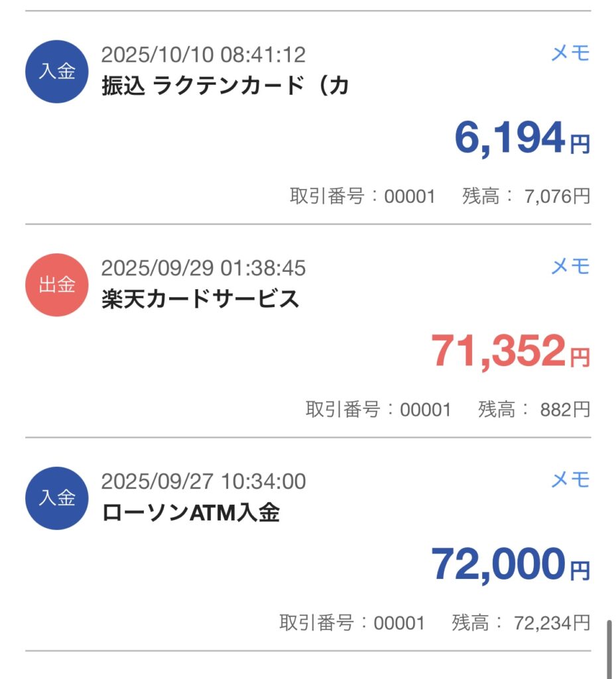Viewport: 616px width, 679px height.
Task: Open メモ for the 2025/09/29 withdrawal
Action: [x=570, y=267]
